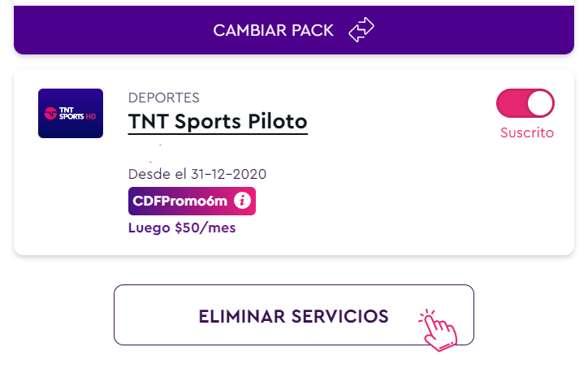Image resolution: width=588 pixels, height=373 pixels.
Task: Click the CAMBIAR PACK label text
Action: [274, 31]
